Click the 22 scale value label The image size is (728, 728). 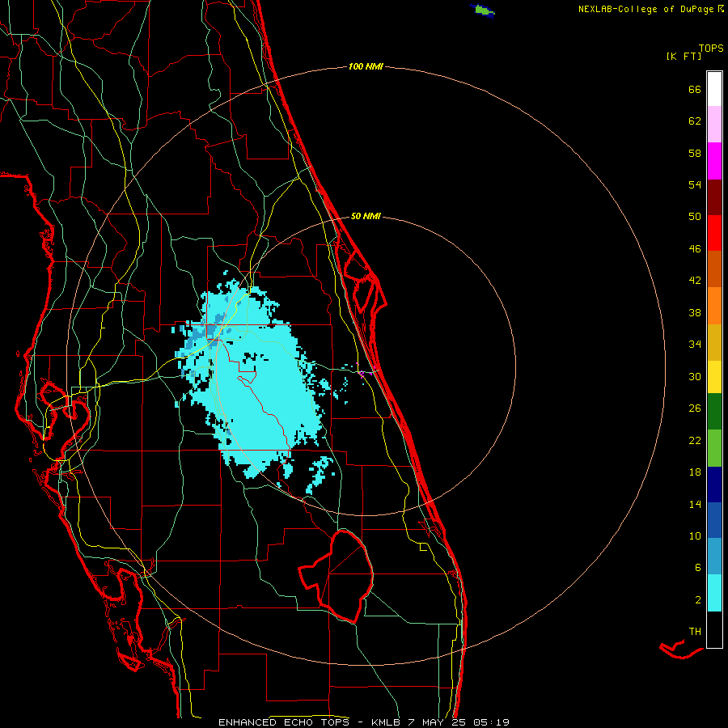(x=695, y=441)
